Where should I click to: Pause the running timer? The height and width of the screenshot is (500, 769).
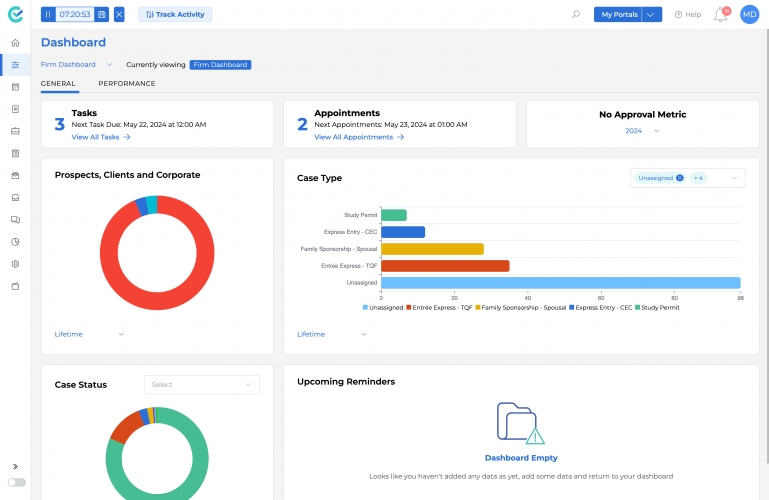[x=48, y=14]
